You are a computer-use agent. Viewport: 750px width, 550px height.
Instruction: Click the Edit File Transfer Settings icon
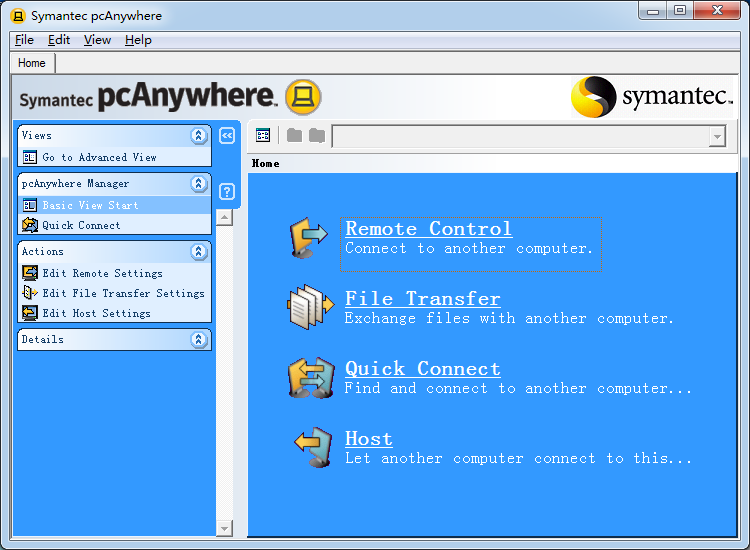30,293
